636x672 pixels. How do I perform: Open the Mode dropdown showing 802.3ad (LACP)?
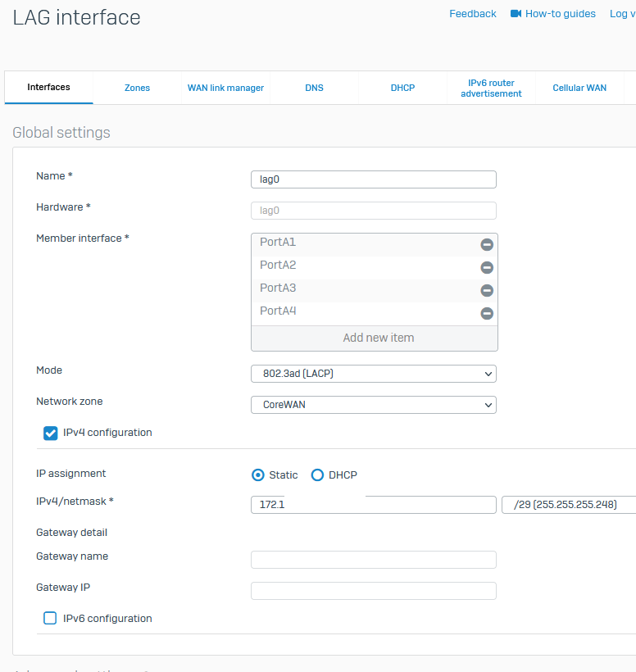(x=373, y=374)
